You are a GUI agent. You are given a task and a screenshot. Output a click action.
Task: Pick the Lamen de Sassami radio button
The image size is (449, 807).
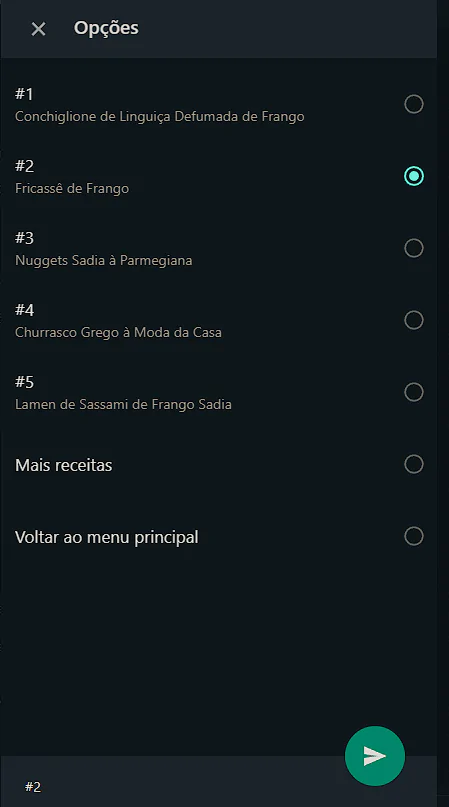click(413, 392)
